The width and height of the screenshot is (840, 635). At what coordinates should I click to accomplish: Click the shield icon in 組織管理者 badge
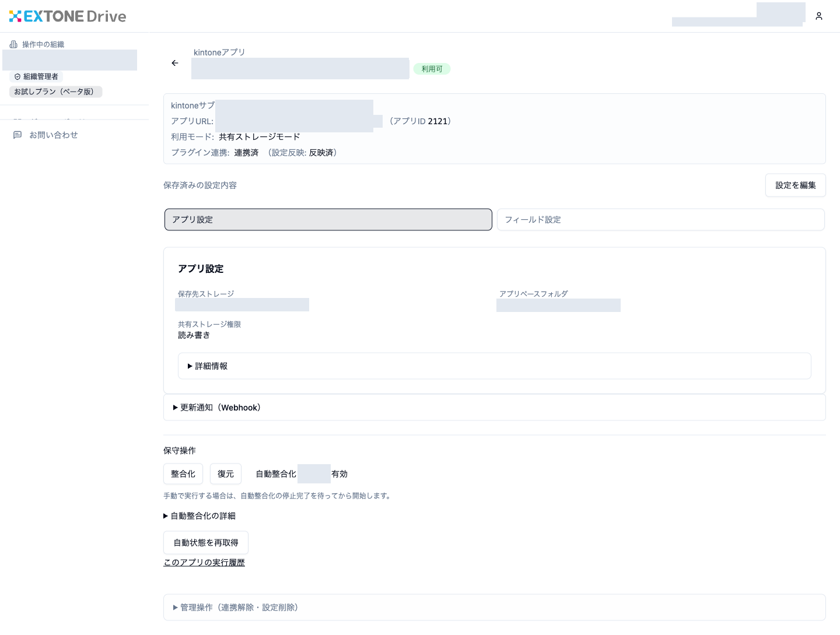(17, 77)
